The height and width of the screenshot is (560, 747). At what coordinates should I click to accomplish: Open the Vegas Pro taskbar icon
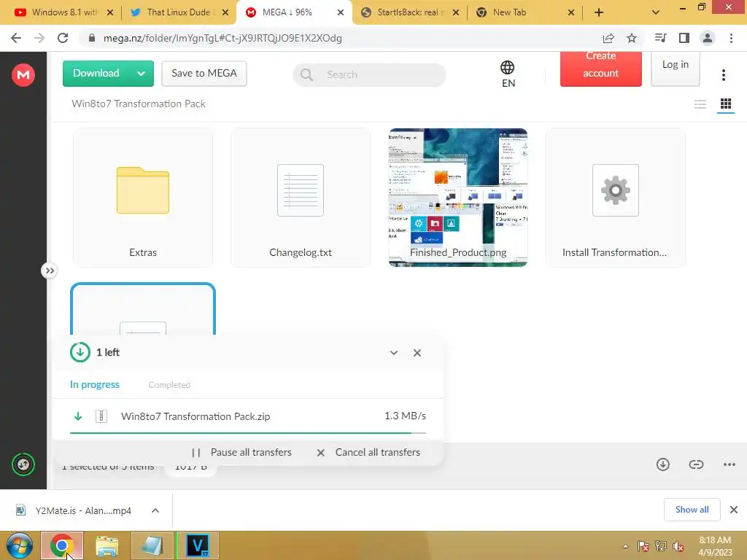pos(198,545)
